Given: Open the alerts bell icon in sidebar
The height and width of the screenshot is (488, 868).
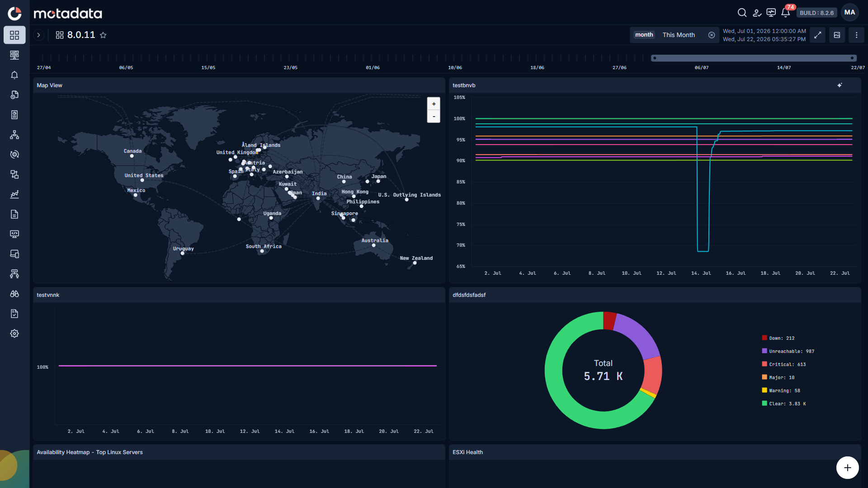Looking at the screenshot, I should 14,75.
